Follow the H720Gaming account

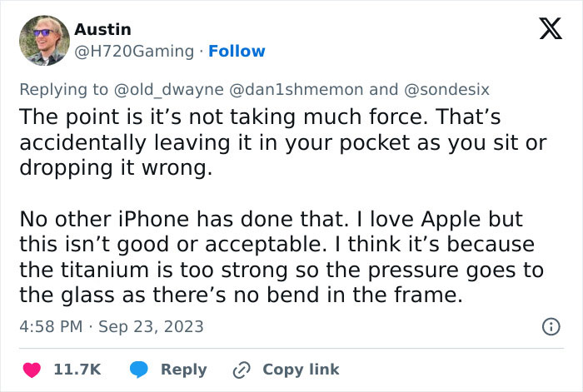pyautogui.click(x=237, y=51)
